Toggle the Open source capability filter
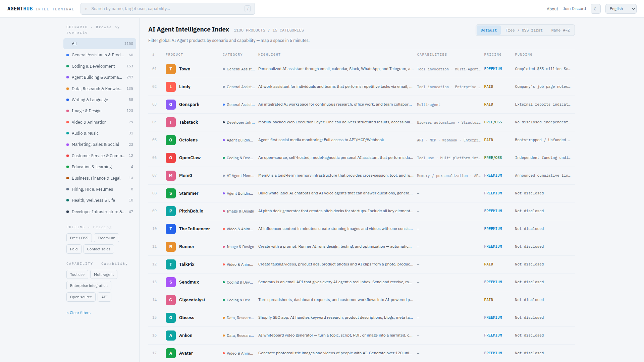 click(81, 297)
